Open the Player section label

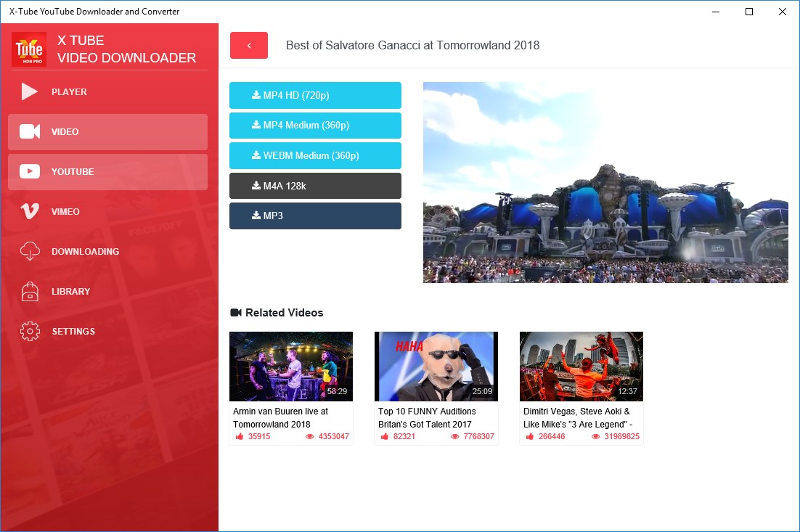coord(69,92)
